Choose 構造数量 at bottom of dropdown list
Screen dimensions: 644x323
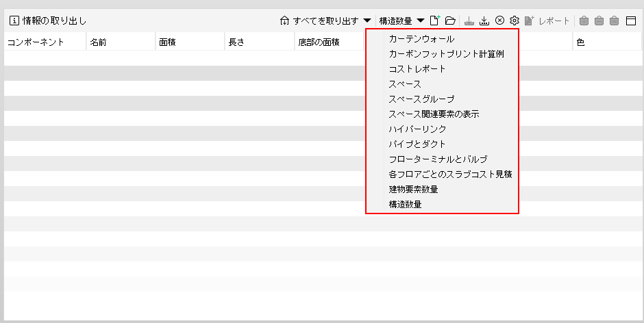[442, 204]
